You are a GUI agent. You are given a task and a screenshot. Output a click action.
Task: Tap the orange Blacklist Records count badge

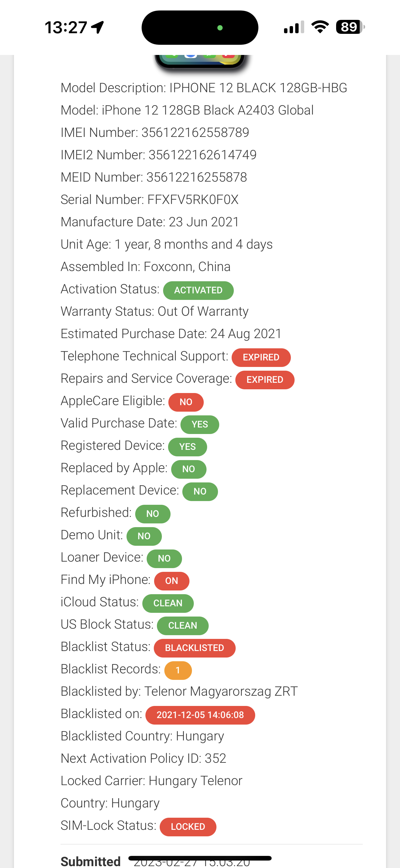tap(178, 670)
